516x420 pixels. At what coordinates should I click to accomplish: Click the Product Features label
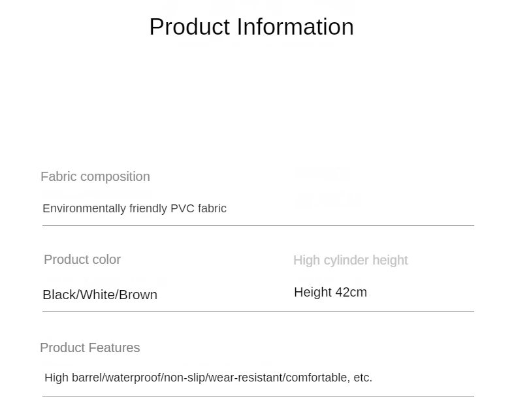coord(90,347)
